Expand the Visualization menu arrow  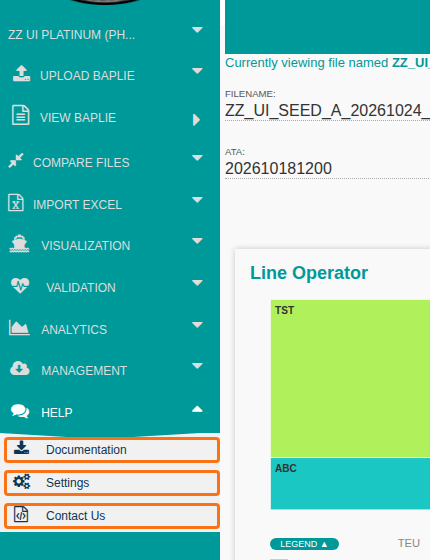197,241
